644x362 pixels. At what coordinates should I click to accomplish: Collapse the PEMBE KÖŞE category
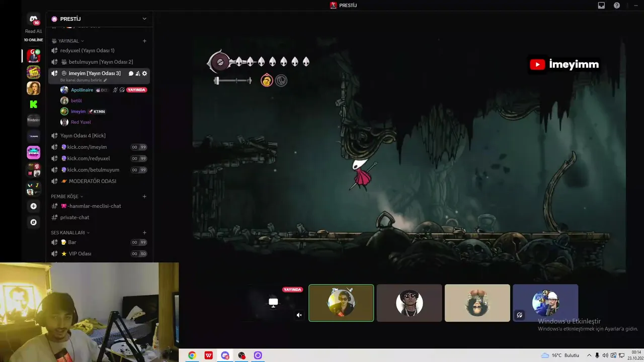pyautogui.click(x=67, y=197)
